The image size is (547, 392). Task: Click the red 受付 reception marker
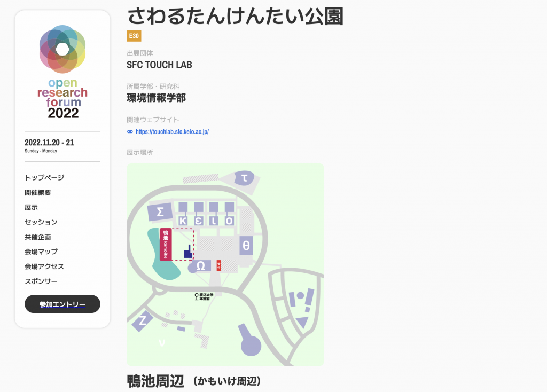pos(218,265)
